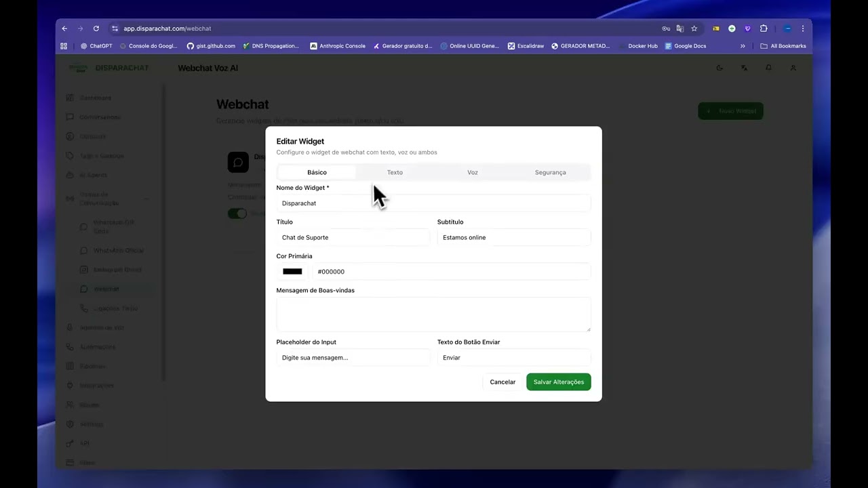
Task: Collapse the Canais de Comunicação sidebar group
Action: [108, 199]
